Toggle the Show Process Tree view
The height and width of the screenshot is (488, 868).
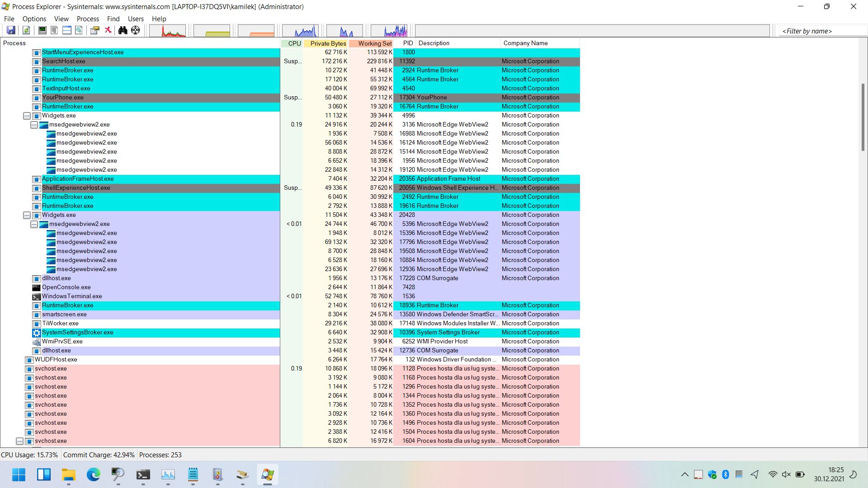54,30
